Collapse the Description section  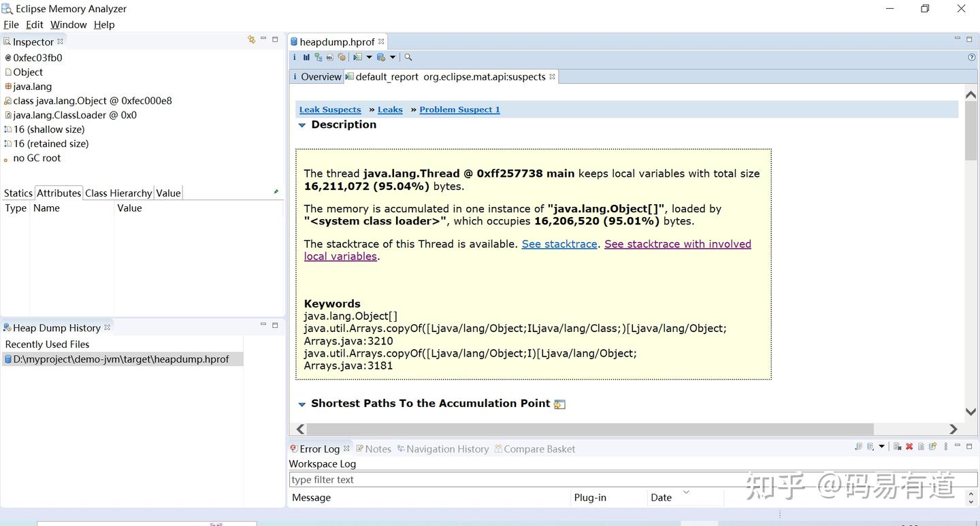pyautogui.click(x=302, y=125)
